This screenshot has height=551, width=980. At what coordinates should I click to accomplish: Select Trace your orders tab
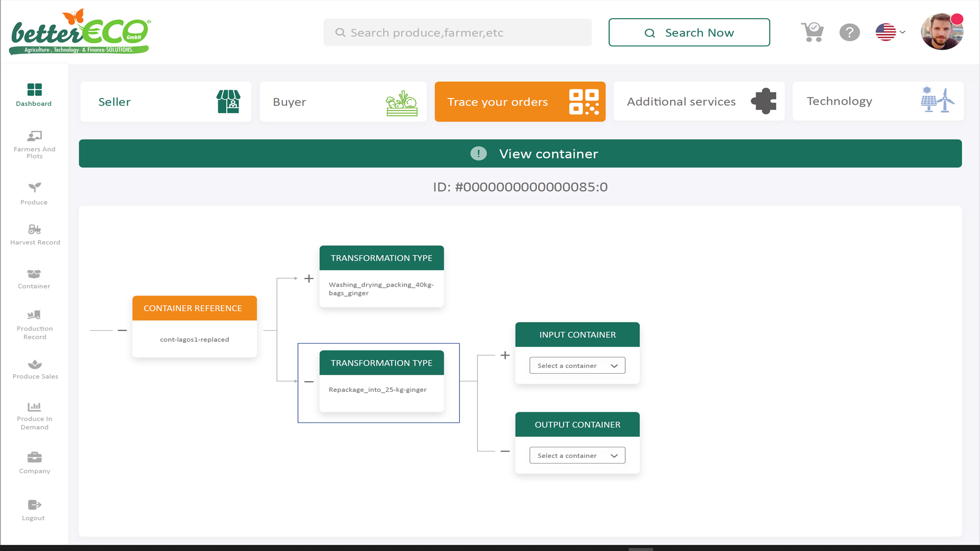tap(520, 101)
